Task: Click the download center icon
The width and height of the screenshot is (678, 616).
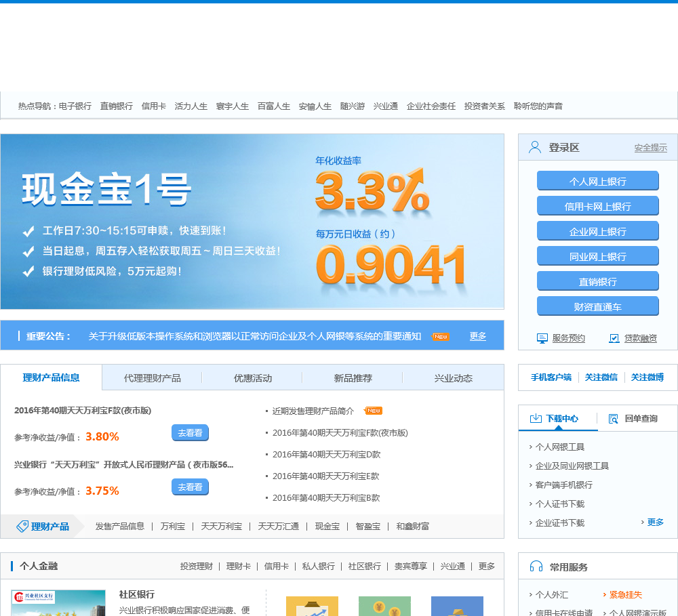Action: click(536, 418)
